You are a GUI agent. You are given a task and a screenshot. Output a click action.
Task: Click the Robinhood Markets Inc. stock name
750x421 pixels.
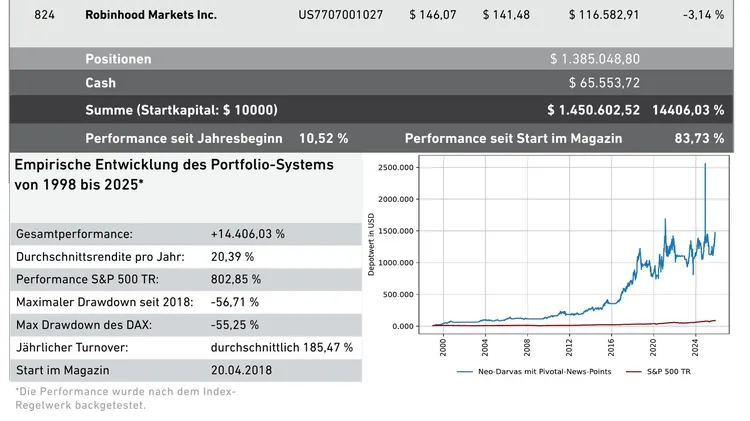[x=151, y=16]
